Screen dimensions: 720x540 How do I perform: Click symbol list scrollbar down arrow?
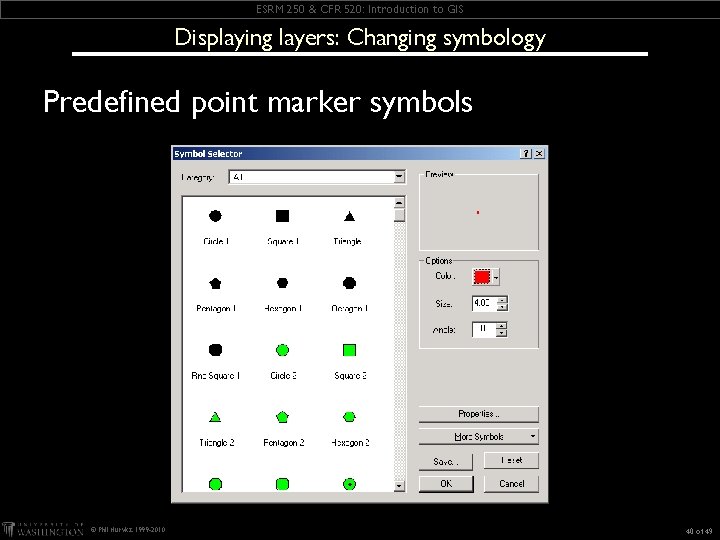399,485
